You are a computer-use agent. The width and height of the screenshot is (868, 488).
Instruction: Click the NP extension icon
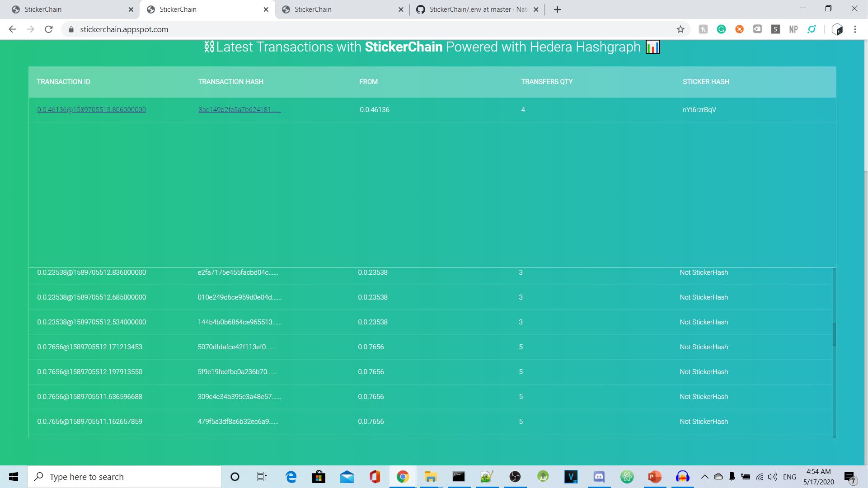[x=793, y=29]
